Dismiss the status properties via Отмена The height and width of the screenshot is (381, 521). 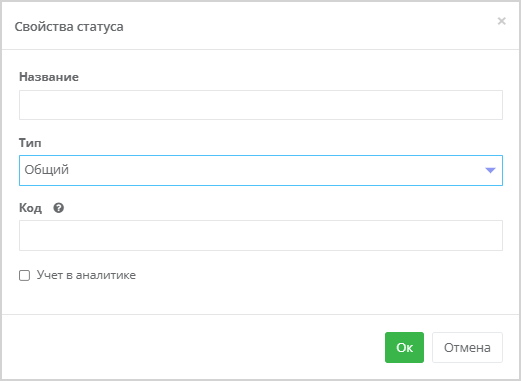(x=467, y=347)
